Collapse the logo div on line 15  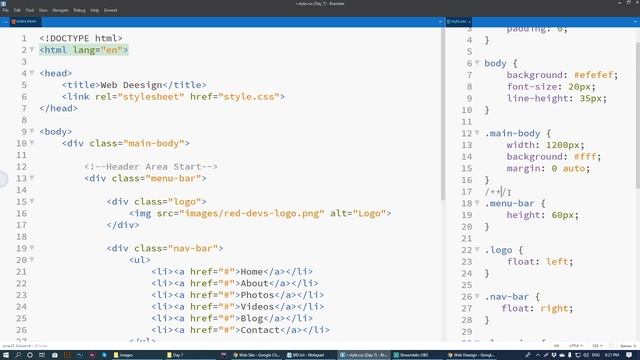pyautogui.click(x=32, y=202)
